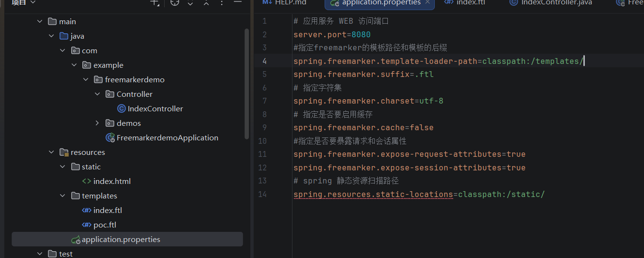Click the FreeMarker file icon beside index.ftl in the tree
The image size is (644, 258).
pos(87,210)
